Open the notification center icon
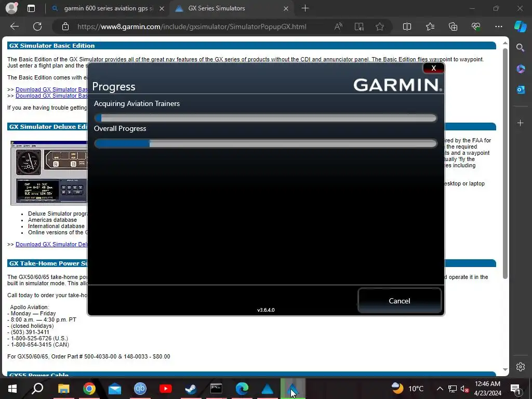The image size is (532, 399). 515,389
